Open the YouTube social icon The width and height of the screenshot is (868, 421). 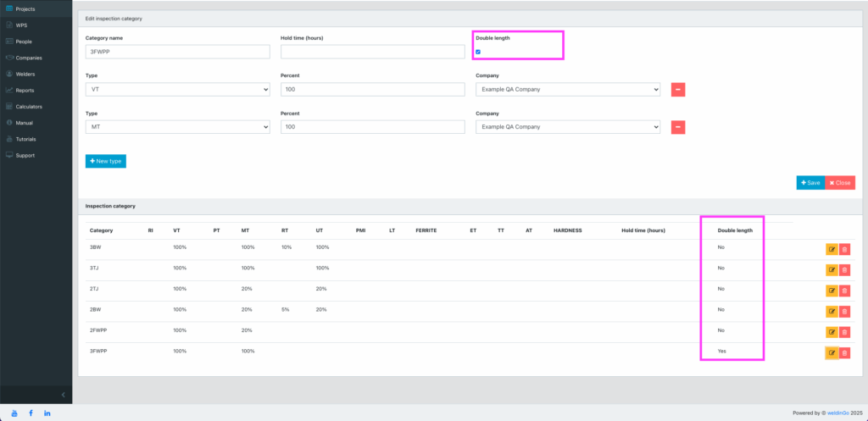14,413
